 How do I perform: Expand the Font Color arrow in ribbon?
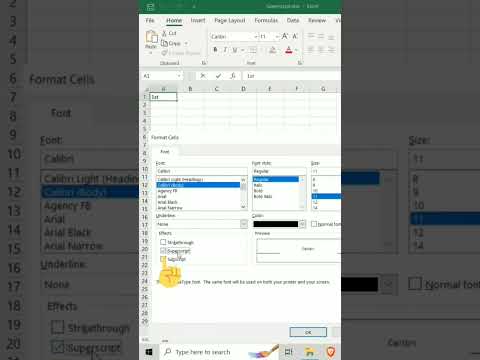coord(296,50)
